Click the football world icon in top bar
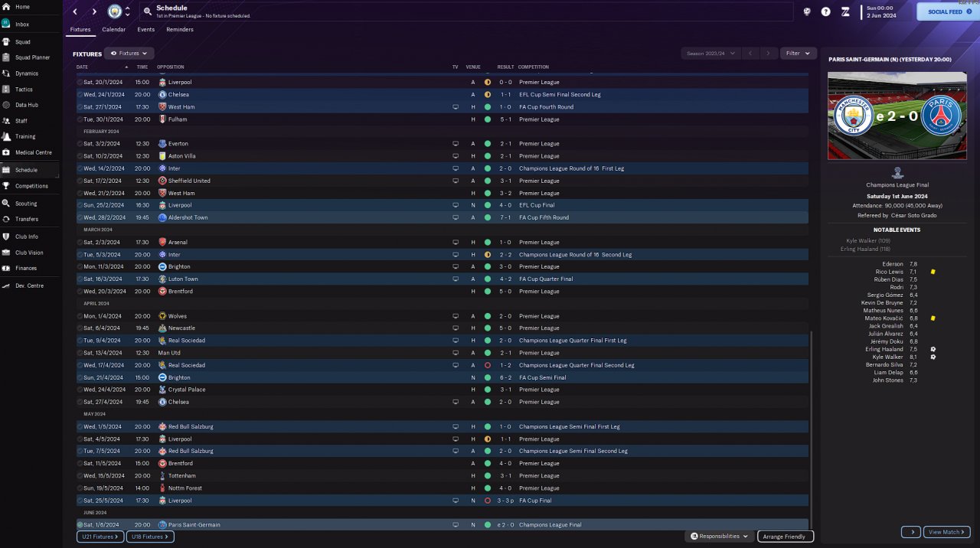Viewport: 980px width, 548px height. coord(807,11)
